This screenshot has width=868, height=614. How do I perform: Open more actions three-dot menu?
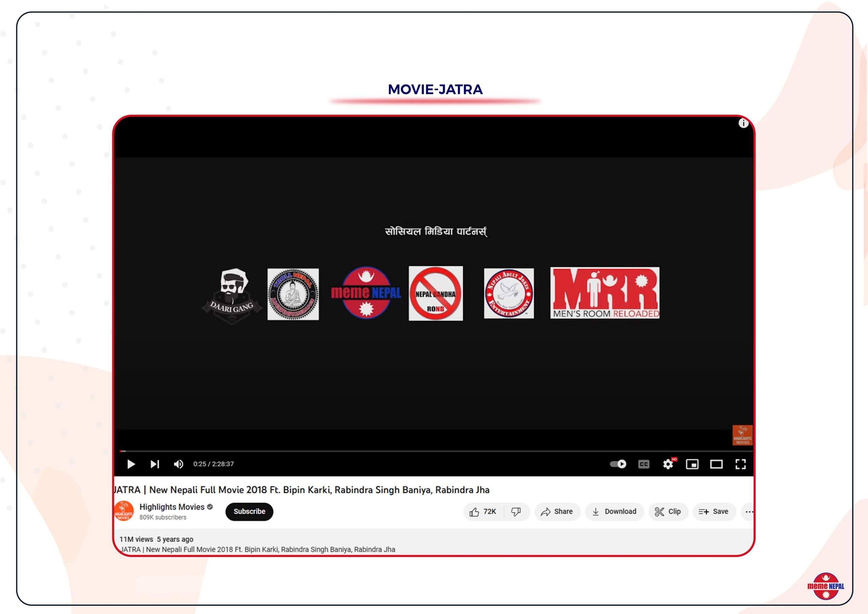click(749, 512)
